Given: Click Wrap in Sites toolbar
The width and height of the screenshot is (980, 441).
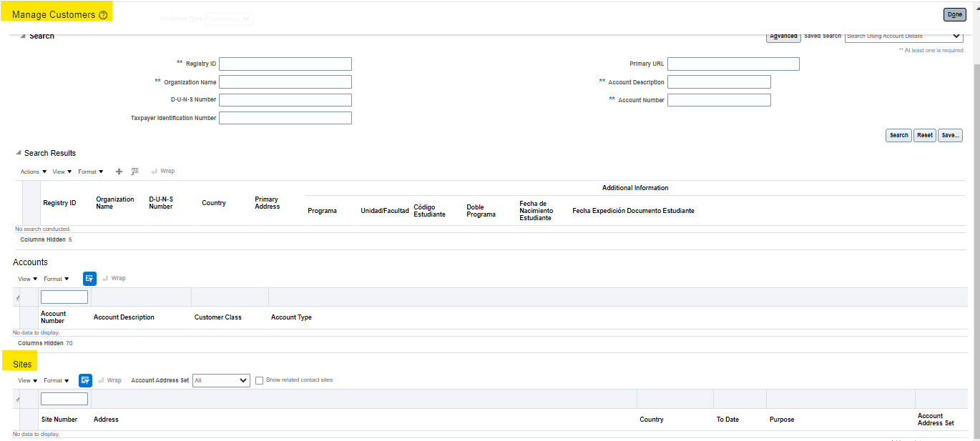Looking at the screenshot, I should coord(109,380).
